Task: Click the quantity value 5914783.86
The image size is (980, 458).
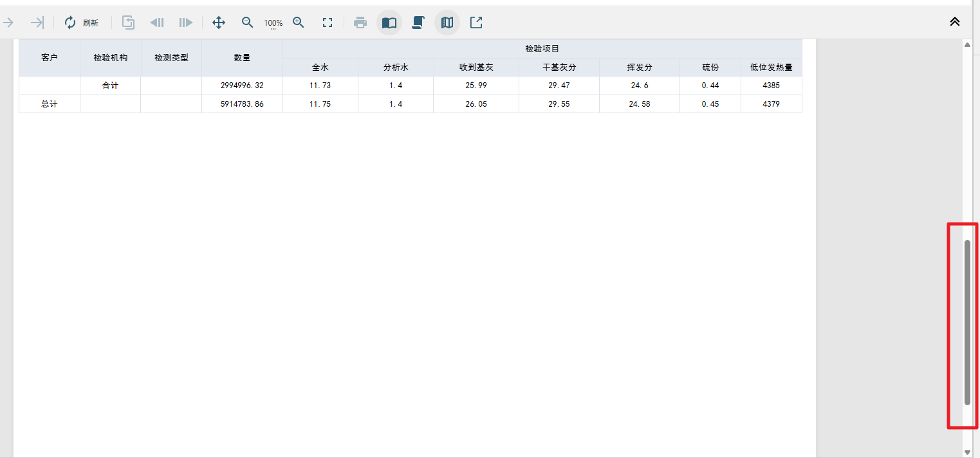Action: click(242, 104)
